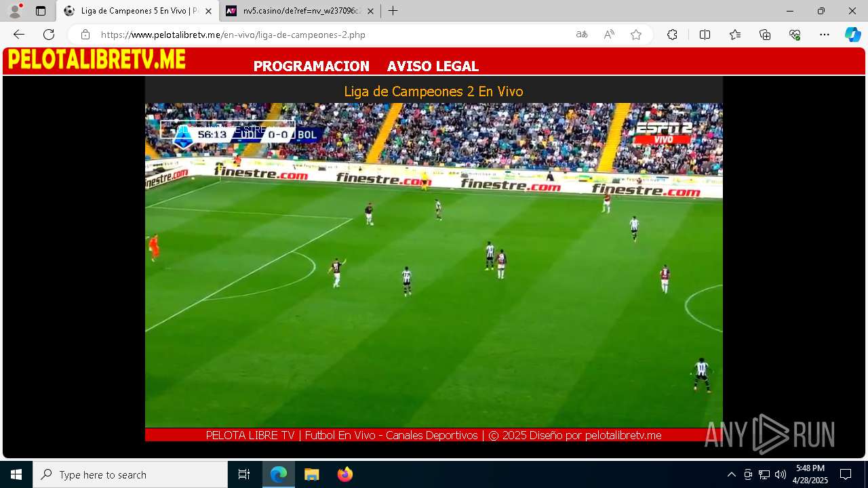Open the notification center icon
Screen dimensions: 868x488
(846, 474)
